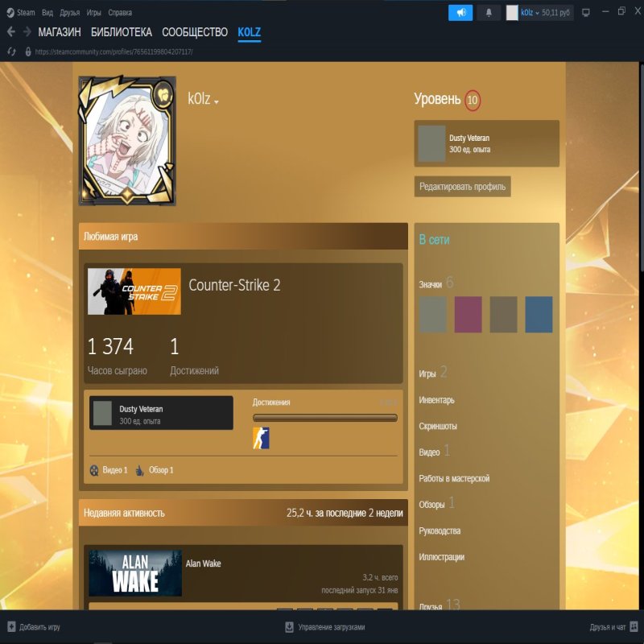Click the Counter-Strike 2 achievement icon

point(261,438)
